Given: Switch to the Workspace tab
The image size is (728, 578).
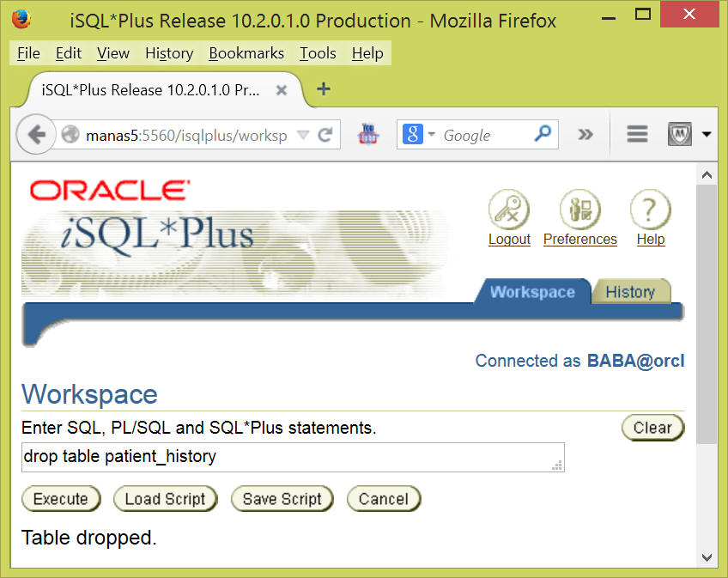Looking at the screenshot, I should pos(532,291).
